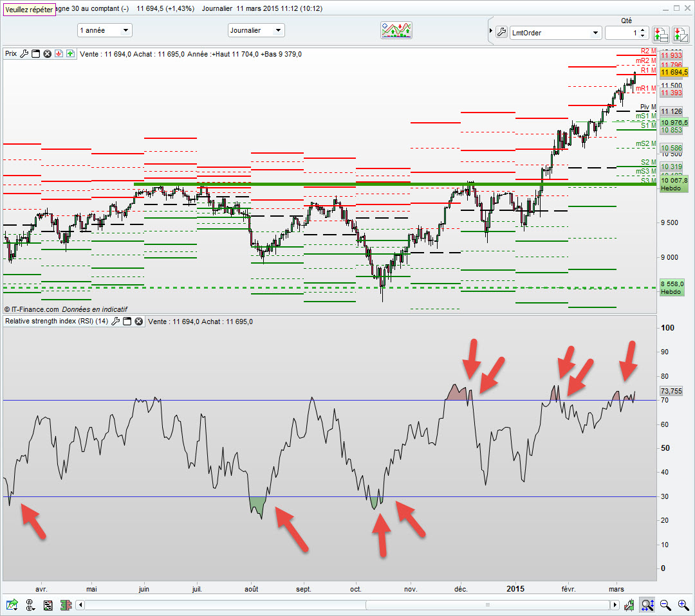Close the Prix price panel with X icon
This screenshot has width=695, height=616.
47,53
